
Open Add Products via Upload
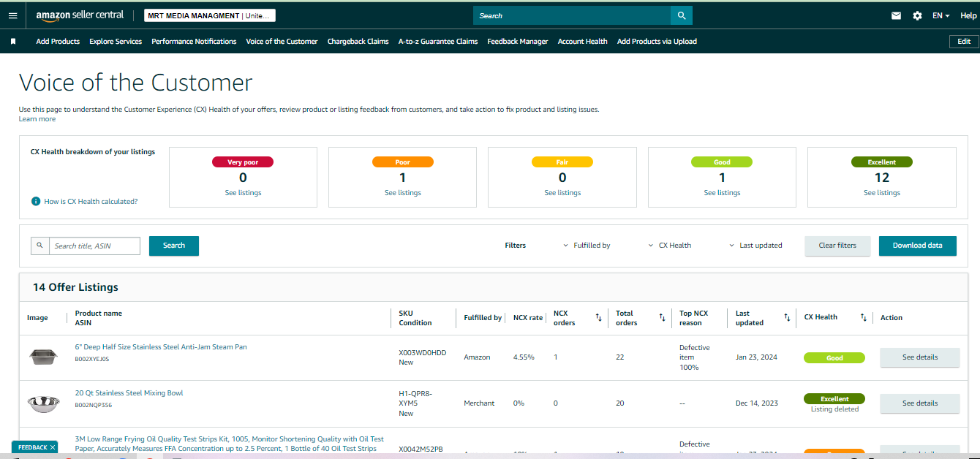[657, 42]
